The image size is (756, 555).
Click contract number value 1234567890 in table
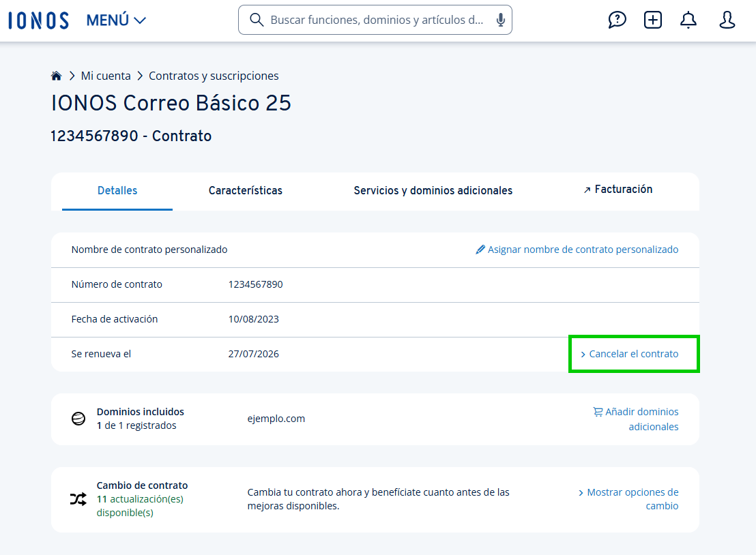click(256, 284)
